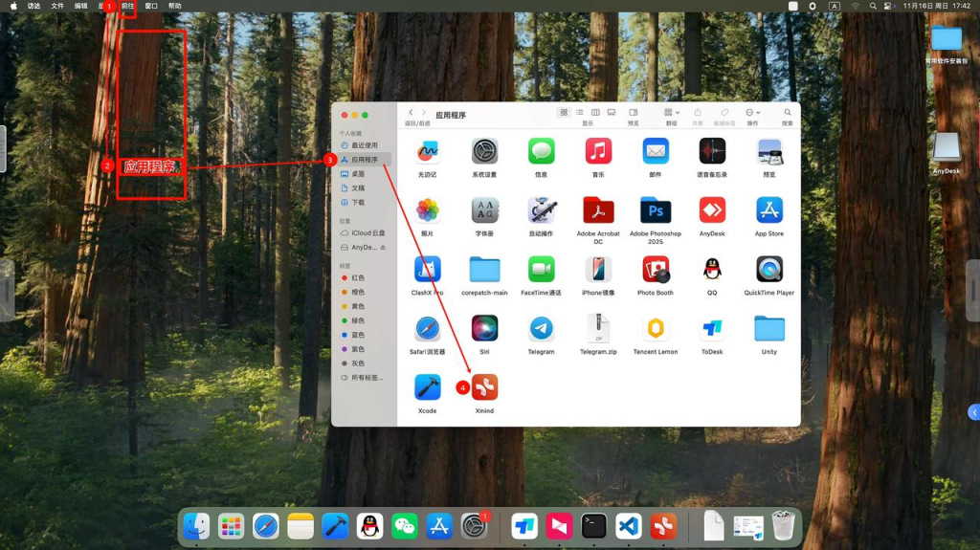Click the 共享 share toolbar button
The height and width of the screenshot is (550, 980).
tap(698, 113)
